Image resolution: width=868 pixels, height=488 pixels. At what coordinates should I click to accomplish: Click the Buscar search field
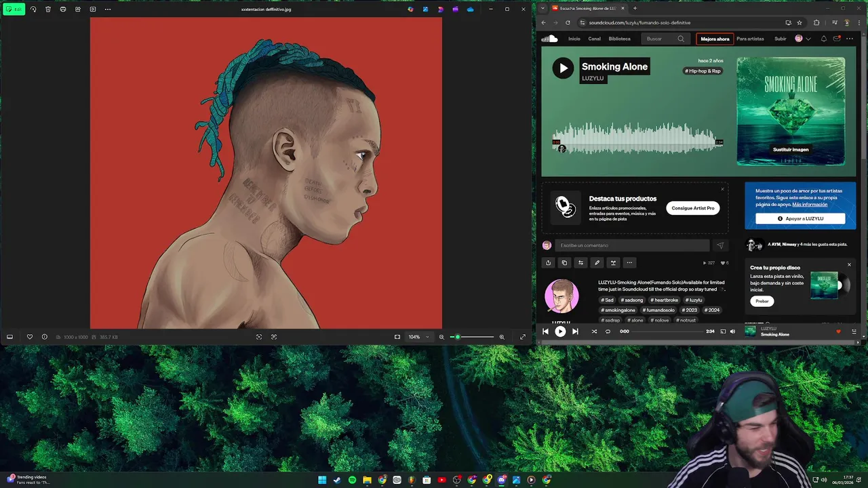pos(665,39)
